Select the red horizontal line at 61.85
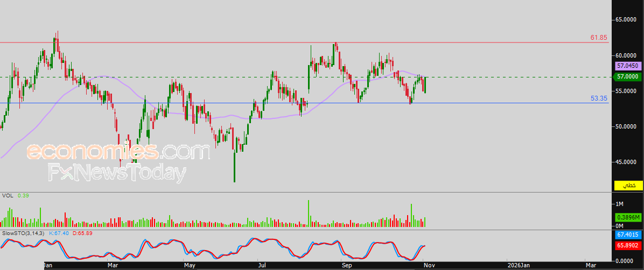The width and height of the screenshot is (644, 270). coord(304,42)
